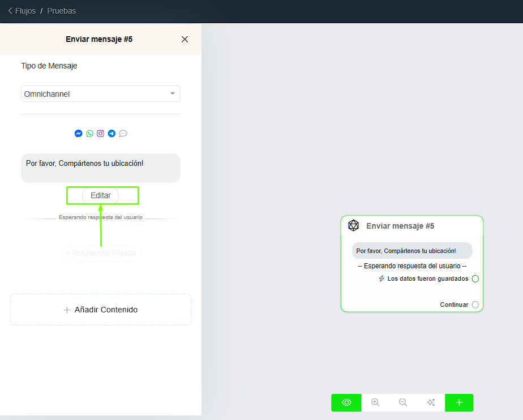523x420 pixels.
Task: Go back using the Flujos chevron
Action: point(10,11)
